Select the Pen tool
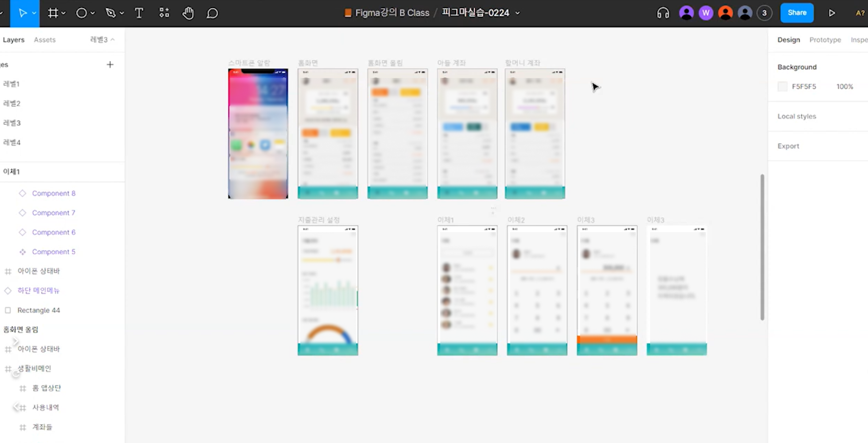The width and height of the screenshot is (868, 443). [x=110, y=13]
